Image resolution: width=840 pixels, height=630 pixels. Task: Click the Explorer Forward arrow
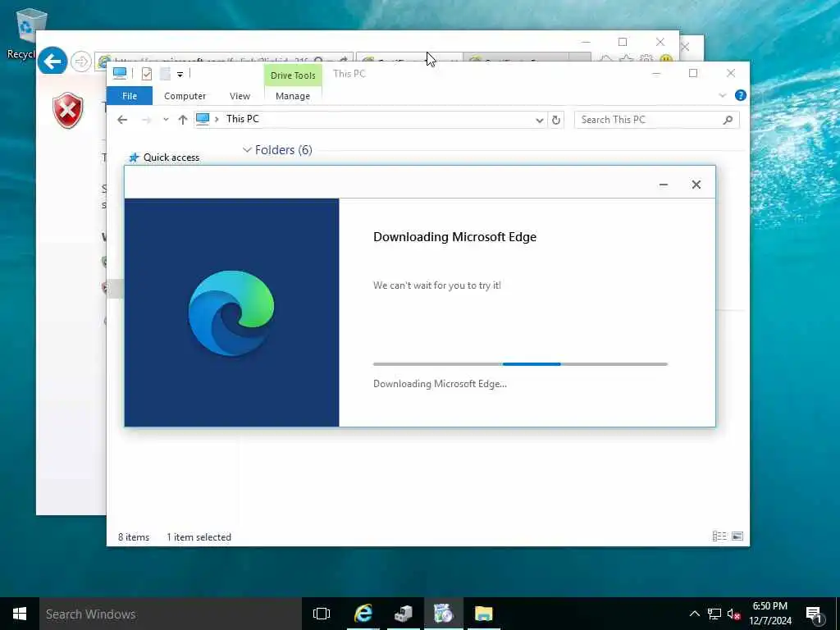146,120
